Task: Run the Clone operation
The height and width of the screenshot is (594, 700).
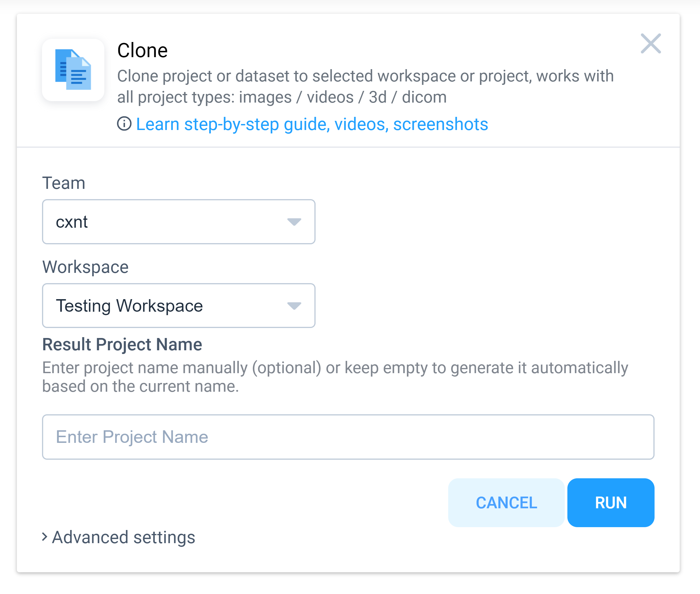Action: [611, 503]
